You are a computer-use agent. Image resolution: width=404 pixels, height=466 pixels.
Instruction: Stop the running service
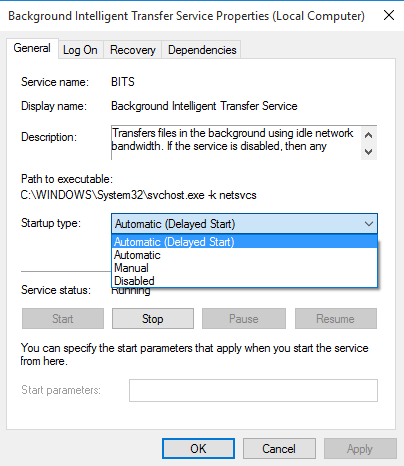pyautogui.click(x=153, y=319)
